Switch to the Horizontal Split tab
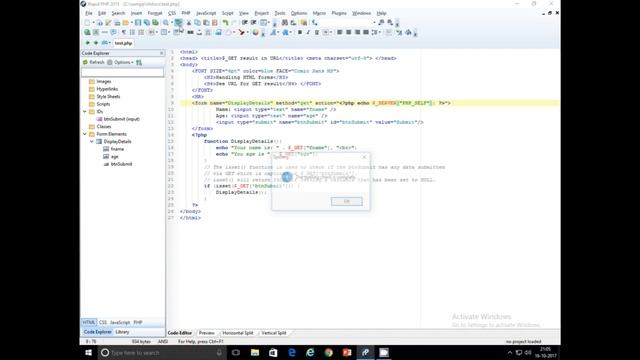 [x=238, y=333]
